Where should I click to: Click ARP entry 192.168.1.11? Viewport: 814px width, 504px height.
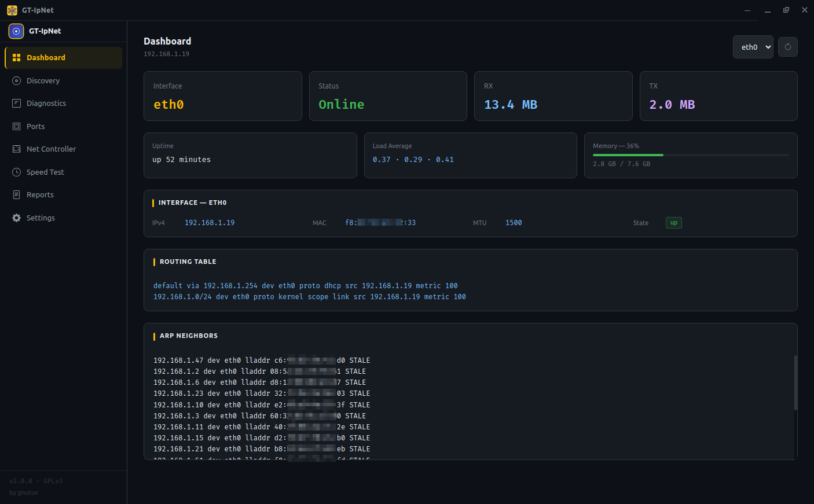(x=262, y=427)
